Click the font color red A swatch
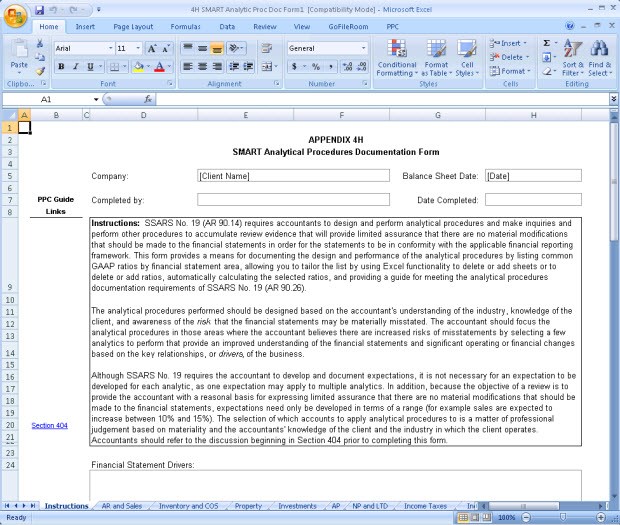Viewport: 620px width, 525px height. pyautogui.click(x=159, y=66)
